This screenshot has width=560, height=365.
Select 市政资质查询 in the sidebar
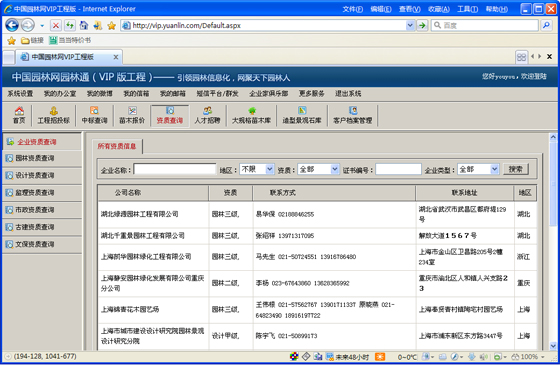(x=42, y=210)
